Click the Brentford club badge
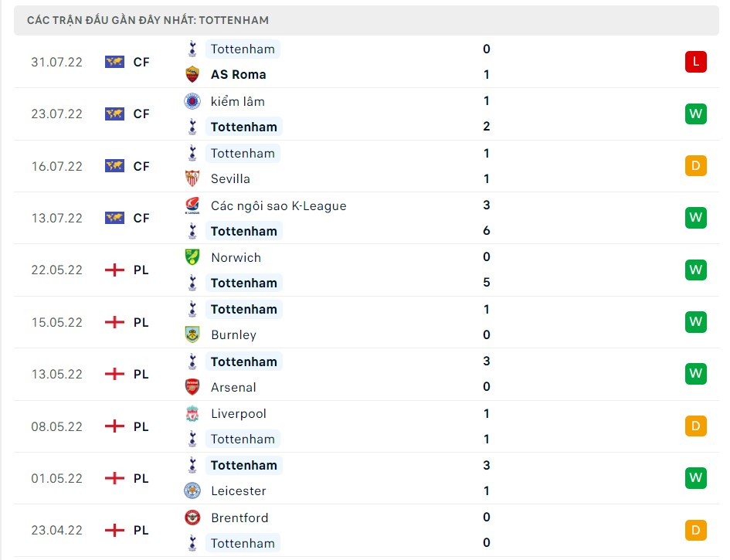The image size is (730, 560). point(193,518)
